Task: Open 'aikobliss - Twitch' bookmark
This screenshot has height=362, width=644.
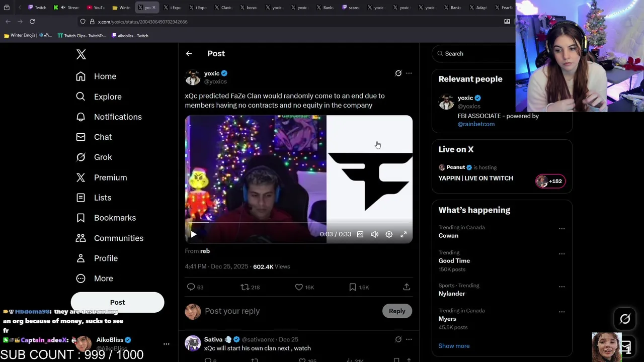Action: click(x=130, y=36)
